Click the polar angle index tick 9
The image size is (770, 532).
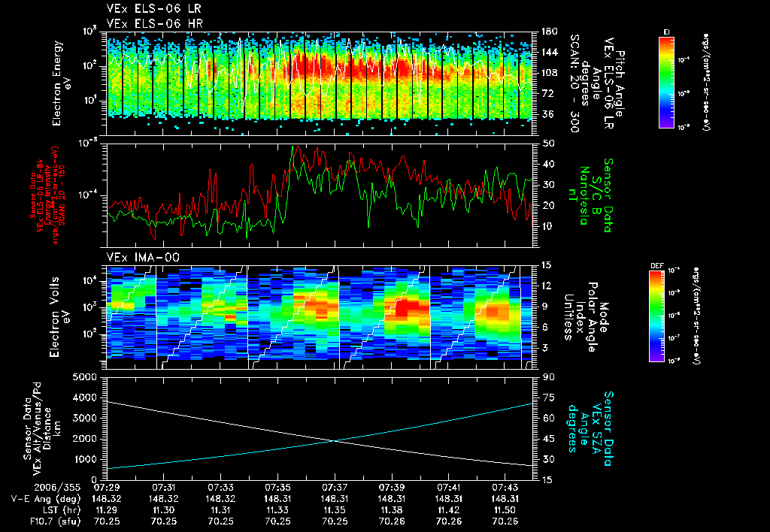[546, 307]
